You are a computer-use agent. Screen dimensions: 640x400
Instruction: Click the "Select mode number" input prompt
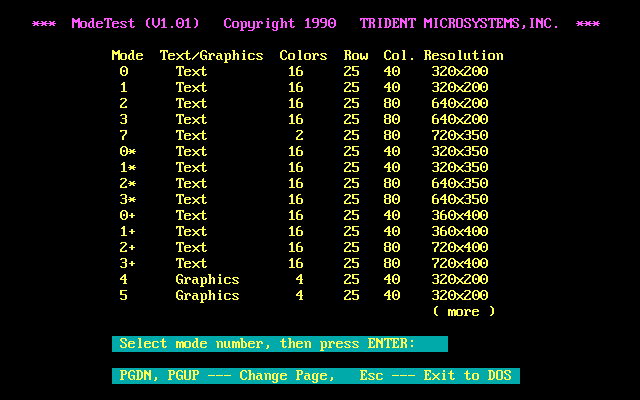point(267,344)
